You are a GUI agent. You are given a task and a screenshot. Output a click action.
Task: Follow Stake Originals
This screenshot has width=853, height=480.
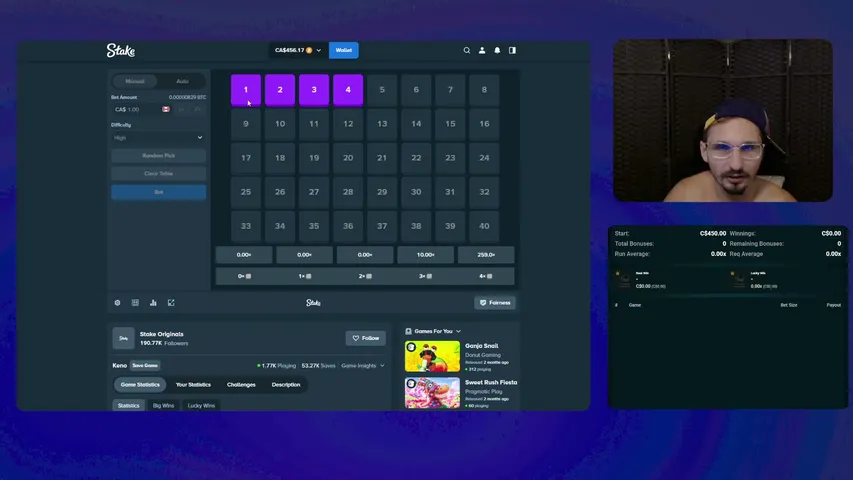(366, 338)
